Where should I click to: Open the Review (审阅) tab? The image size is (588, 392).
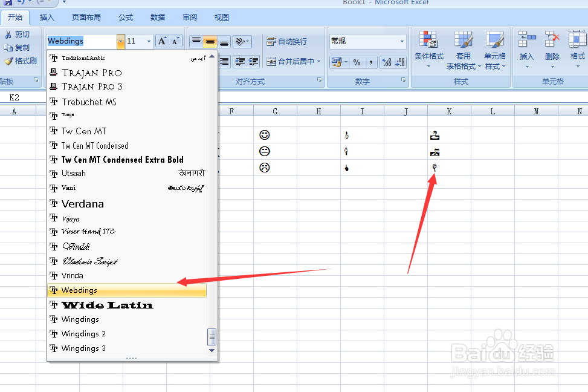[x=190, y=18]
